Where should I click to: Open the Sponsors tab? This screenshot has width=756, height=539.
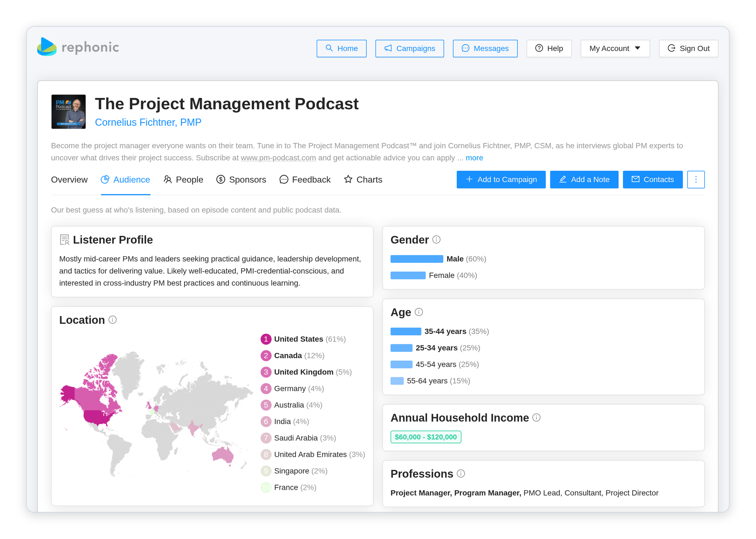241,180
